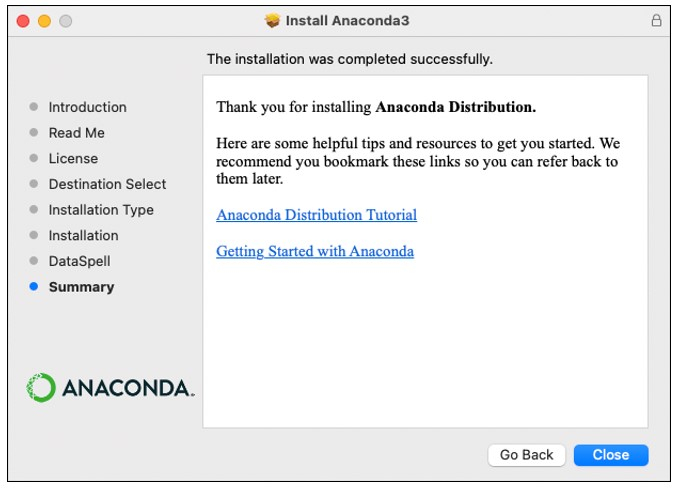Viewport: 677px width, 493px height.
Task: Select the Introduction step in the sidebar
Action: 87,107
